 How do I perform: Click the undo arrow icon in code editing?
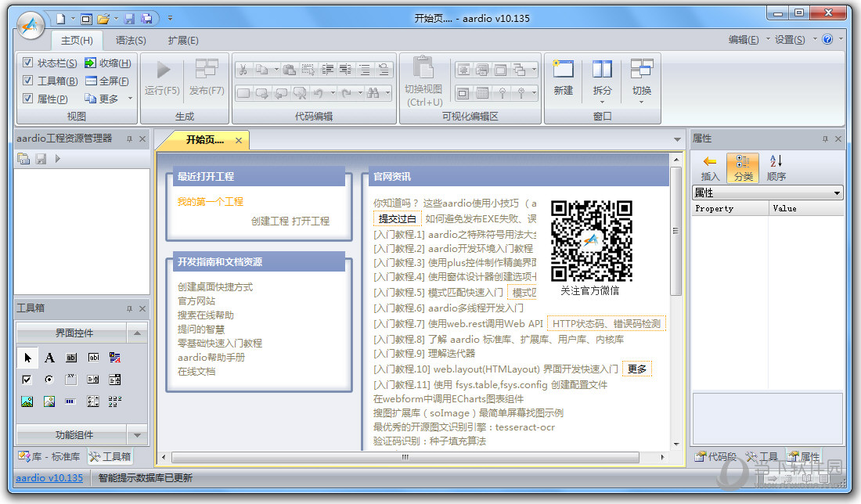coord(319,93)
